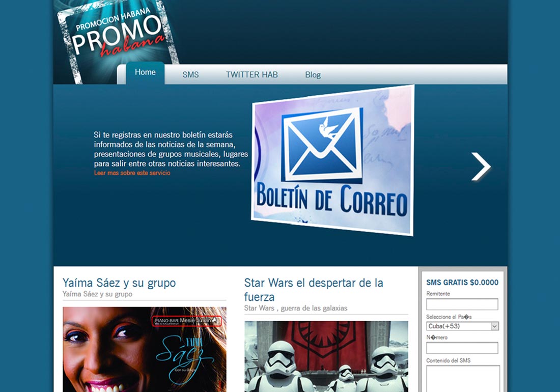The image size is (560, 392).
Task: Focus the Número input field
Action: click(462, 348)
